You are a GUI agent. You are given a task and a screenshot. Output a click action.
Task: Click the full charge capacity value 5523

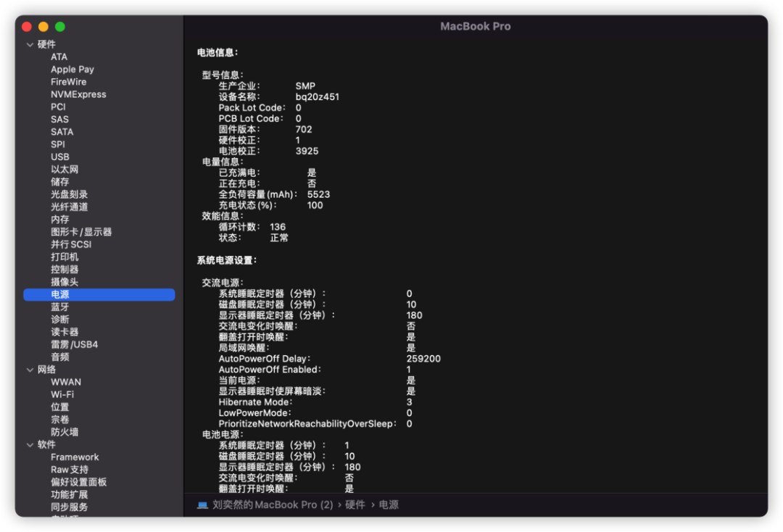[318, 194]
